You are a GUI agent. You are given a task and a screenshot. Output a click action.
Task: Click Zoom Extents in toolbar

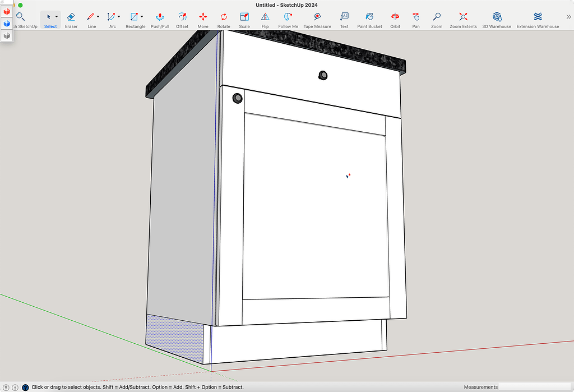coord(463,17)
